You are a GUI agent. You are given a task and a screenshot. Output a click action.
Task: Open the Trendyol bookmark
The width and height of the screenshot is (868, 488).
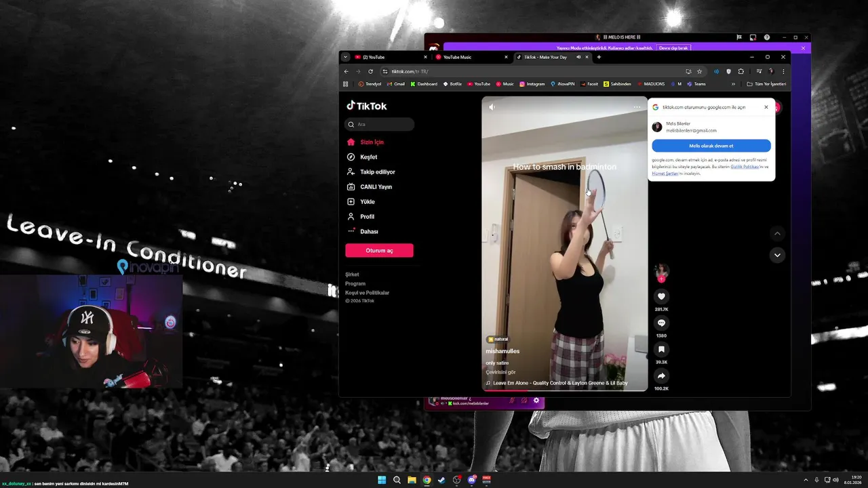[x=370, y=84]
